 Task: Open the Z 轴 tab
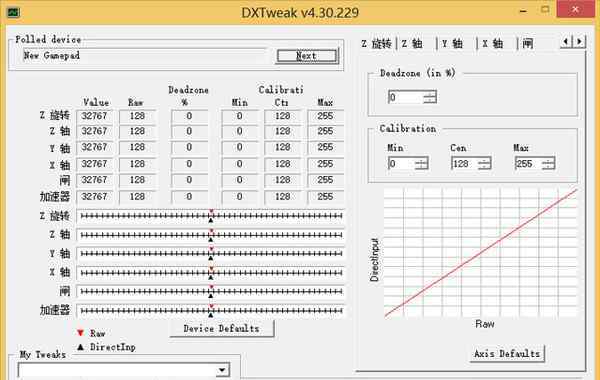click(x=412, y=44)
